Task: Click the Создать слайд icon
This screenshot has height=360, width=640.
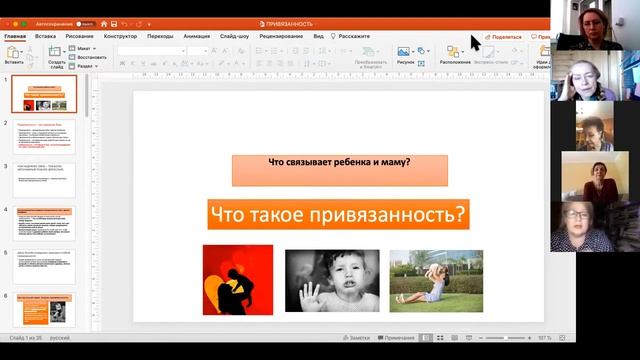Action: tap(54, 51)
